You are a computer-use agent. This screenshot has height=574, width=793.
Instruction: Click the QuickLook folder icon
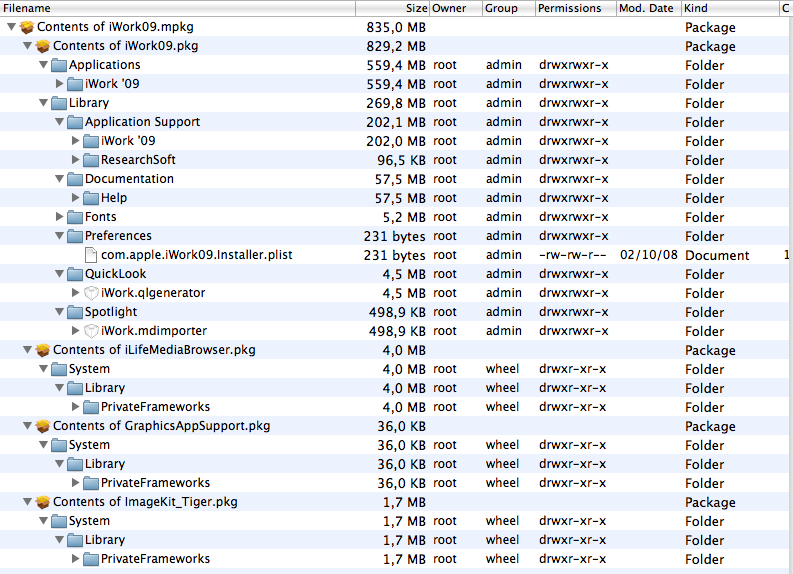pos(75,274)
